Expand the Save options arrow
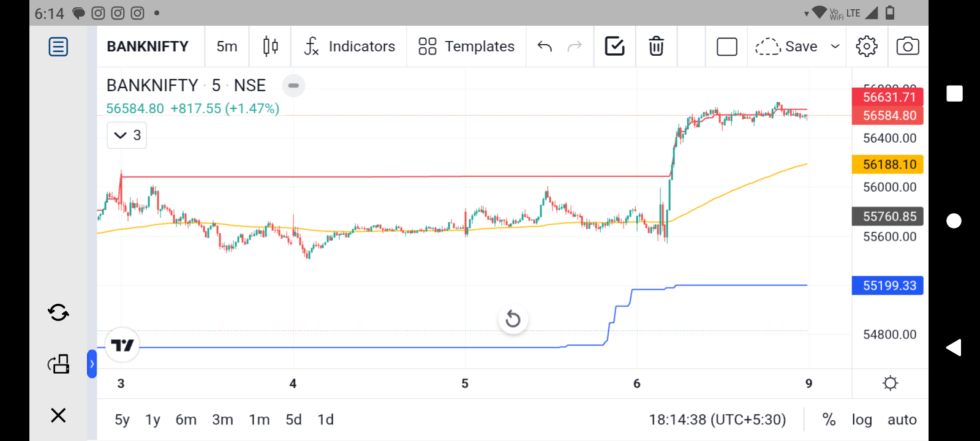Image resolution: width=980 pixels, height=441 pixels. [835, 47]
